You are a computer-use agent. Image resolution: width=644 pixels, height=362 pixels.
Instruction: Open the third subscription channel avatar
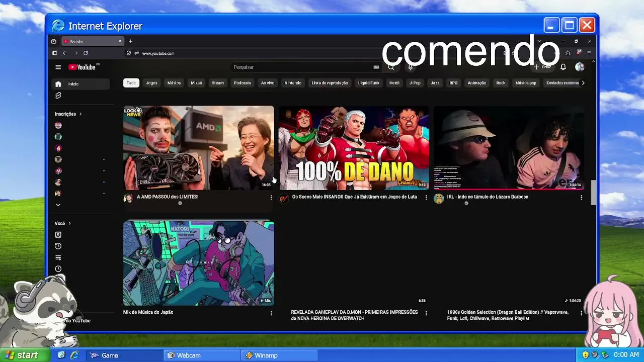point(58,148)
